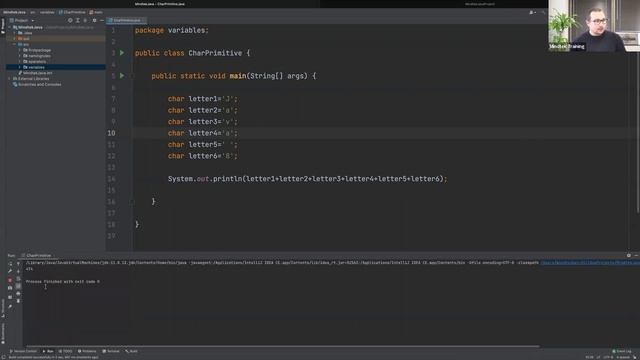Open Problems tool window tab
The image size is (640, 360).
(87, 351)
